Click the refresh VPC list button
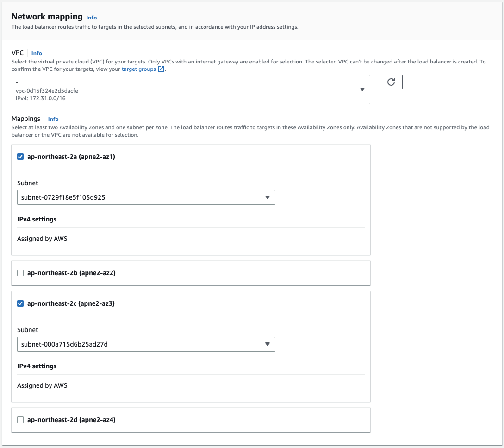Image resolution: width=504 pixels, height=448 pixels. coord(391,82)
